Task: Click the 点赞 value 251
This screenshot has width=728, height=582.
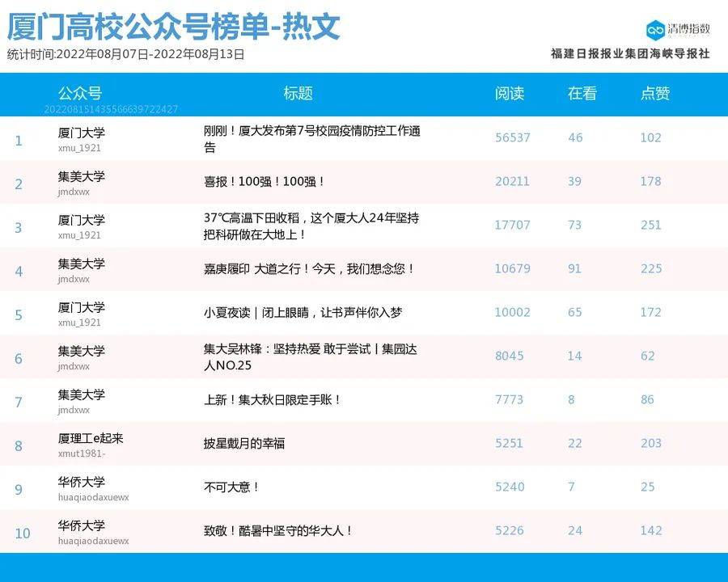Action: [x=651, y=225]
